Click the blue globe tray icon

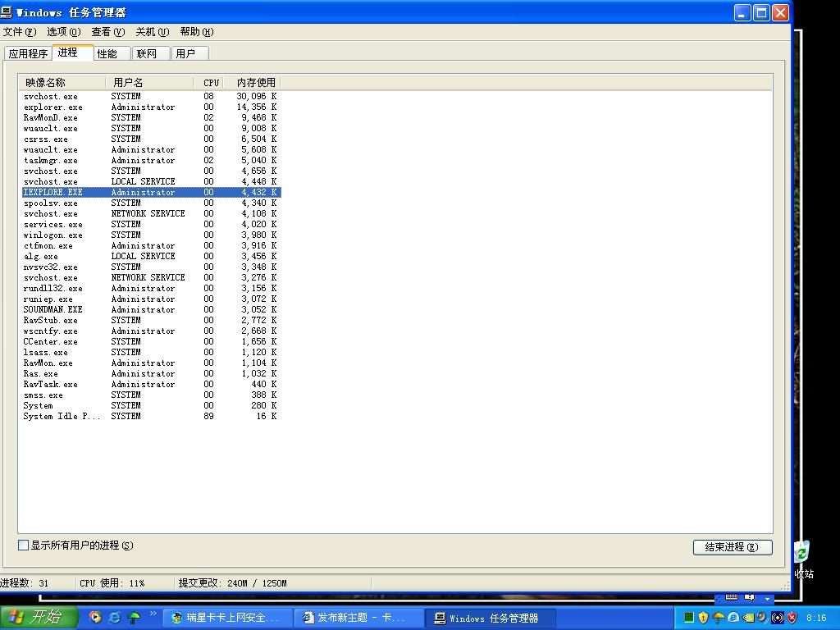click(733, 618)
